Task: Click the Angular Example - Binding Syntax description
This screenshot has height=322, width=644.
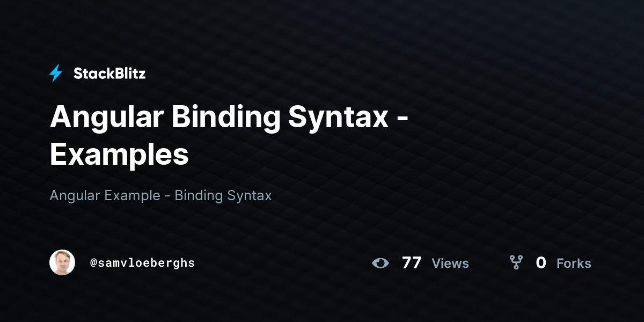Action: [x=160, y=195]
